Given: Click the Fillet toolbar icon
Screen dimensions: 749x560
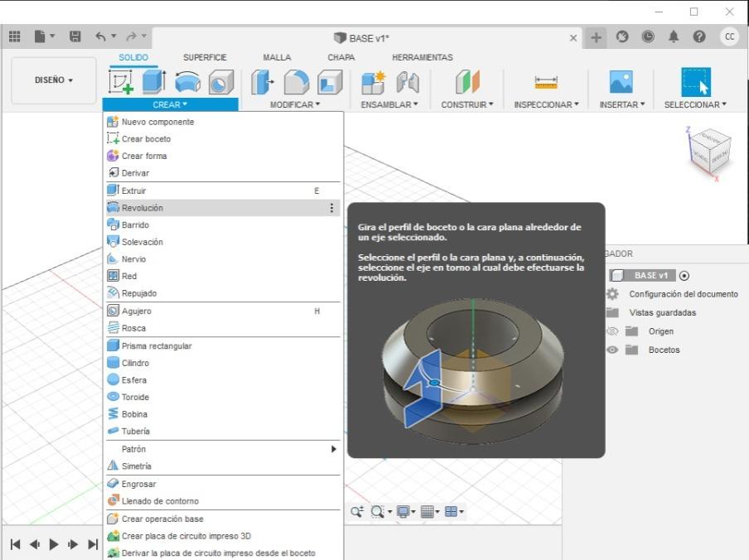Looking at the screenshot, I should (x=297, y=82).
